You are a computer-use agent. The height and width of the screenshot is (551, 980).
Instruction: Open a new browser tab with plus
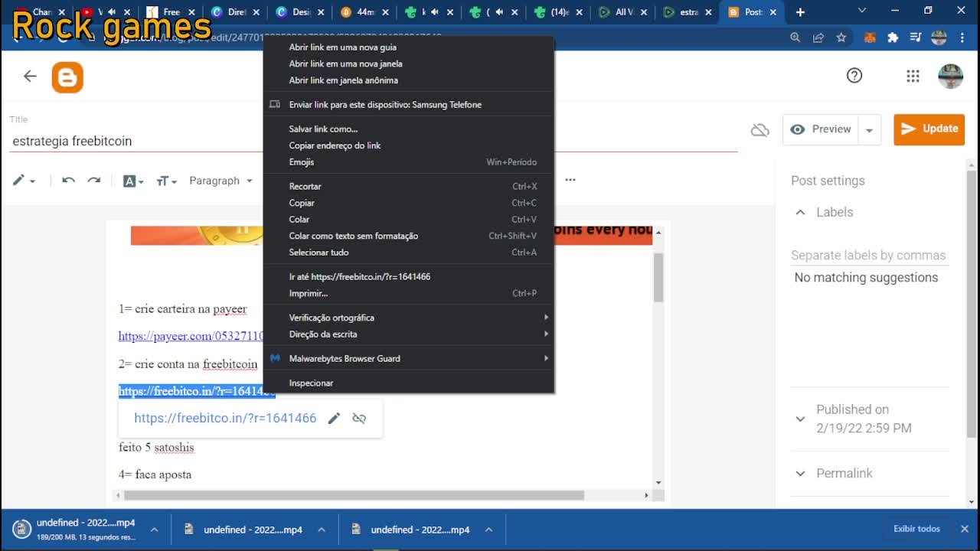pyautogui.click(x=800, y=12)
